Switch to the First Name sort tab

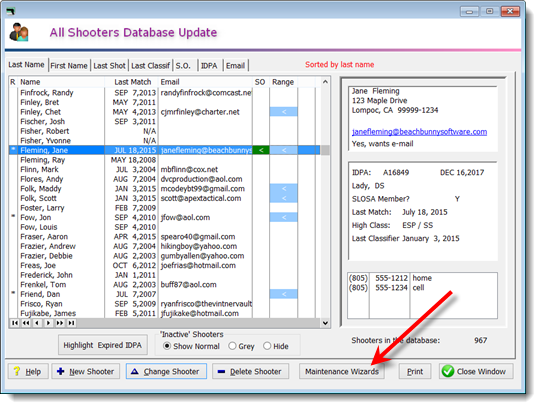69,66
